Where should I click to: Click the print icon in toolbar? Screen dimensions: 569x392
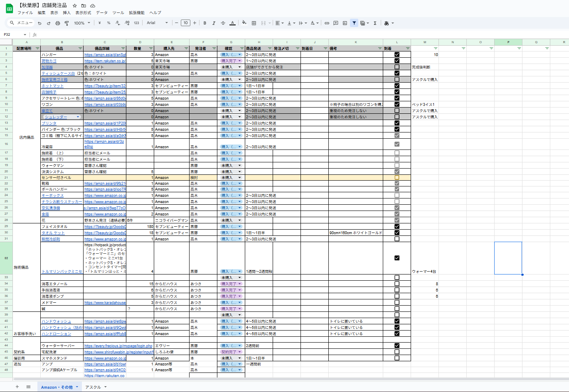(57, 23)
